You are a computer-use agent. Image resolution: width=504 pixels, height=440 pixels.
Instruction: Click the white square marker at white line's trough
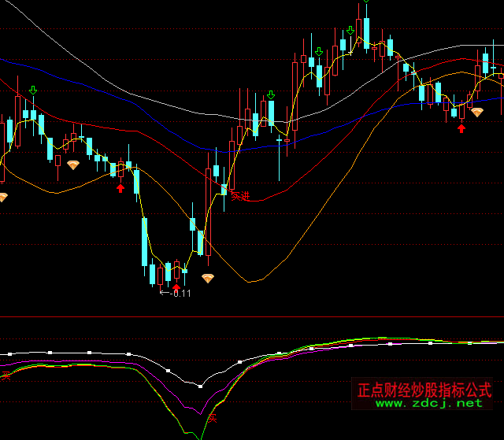click(200, 386)
